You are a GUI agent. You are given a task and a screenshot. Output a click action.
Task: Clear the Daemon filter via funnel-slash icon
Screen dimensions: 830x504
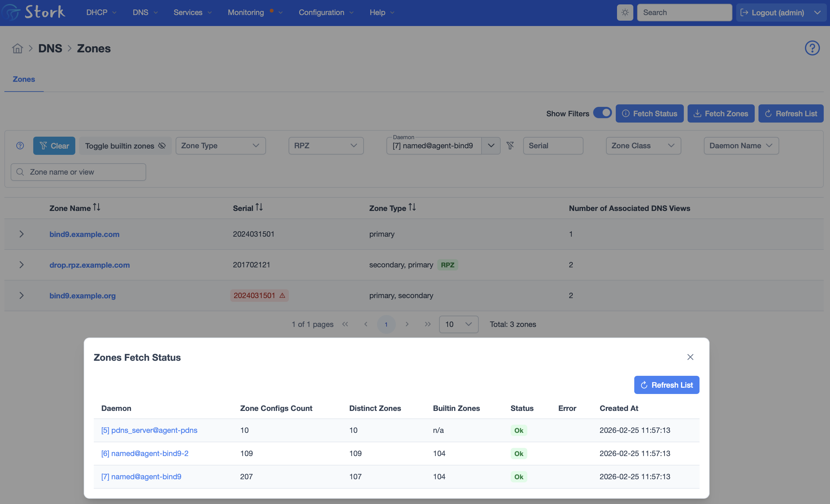coord(510,145)
